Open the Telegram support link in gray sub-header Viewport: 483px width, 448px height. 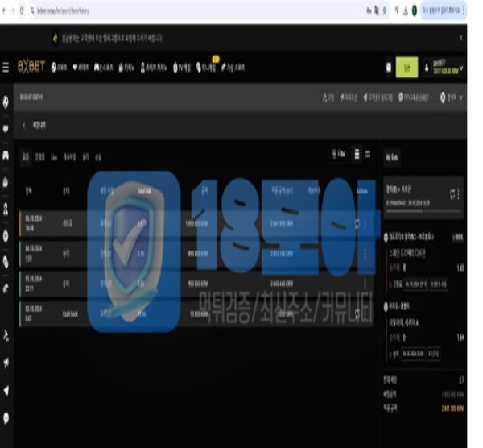coord(378,97)
